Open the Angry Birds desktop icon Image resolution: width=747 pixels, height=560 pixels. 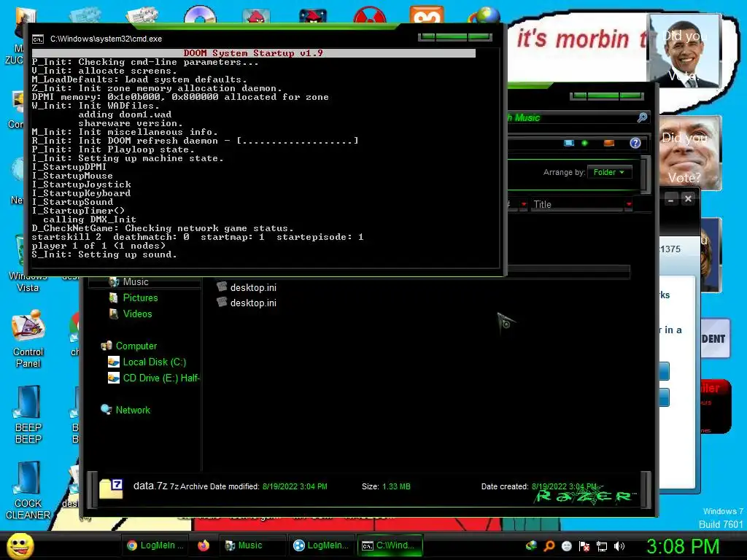(x=256, y=15)
